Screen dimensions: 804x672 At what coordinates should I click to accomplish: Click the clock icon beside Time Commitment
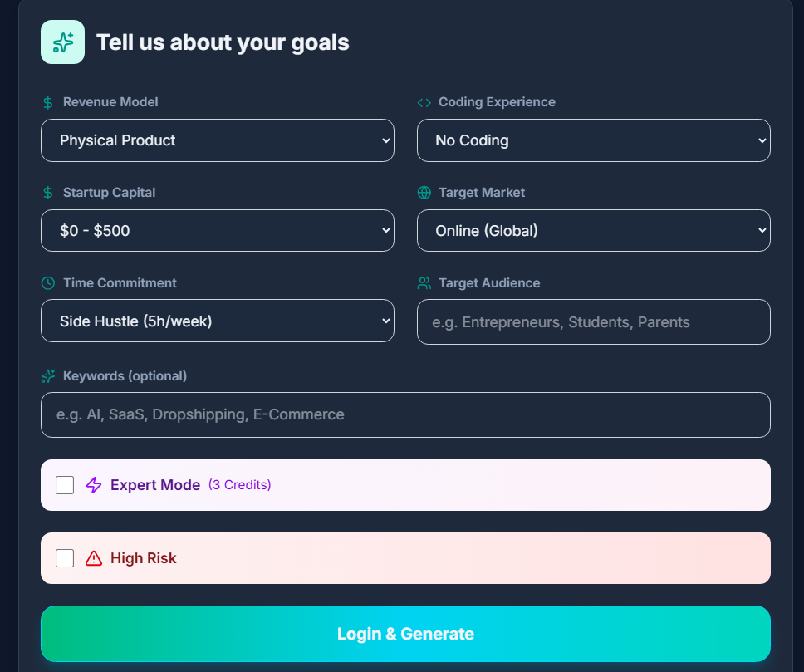click(48, 282)
